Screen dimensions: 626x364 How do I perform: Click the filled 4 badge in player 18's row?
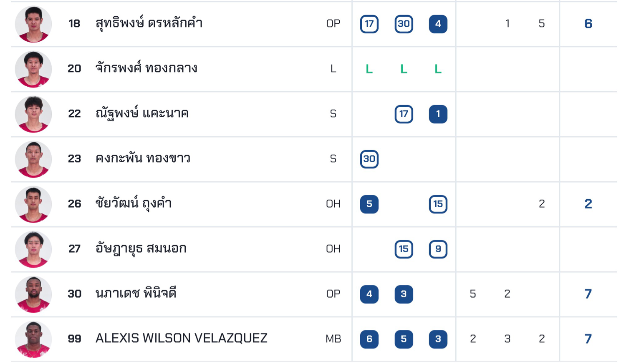click(438, 24)
